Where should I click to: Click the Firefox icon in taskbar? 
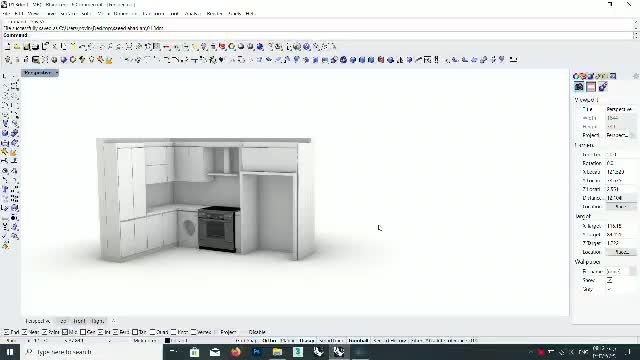236,352
